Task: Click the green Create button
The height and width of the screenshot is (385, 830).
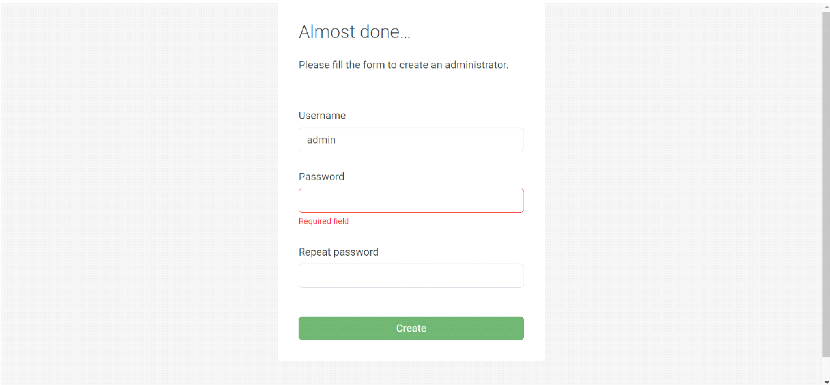Action: tap(411, 328)
